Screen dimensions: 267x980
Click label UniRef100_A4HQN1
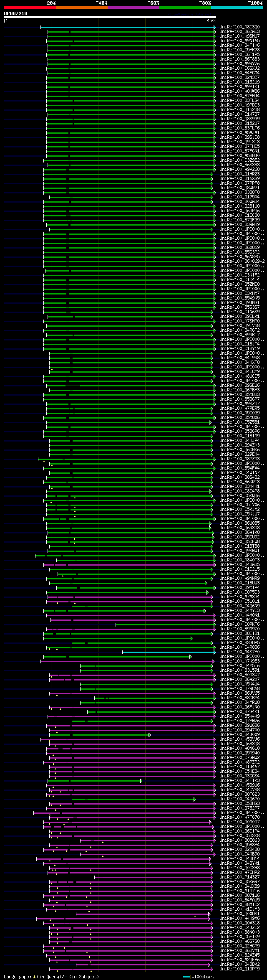(239, 615)
